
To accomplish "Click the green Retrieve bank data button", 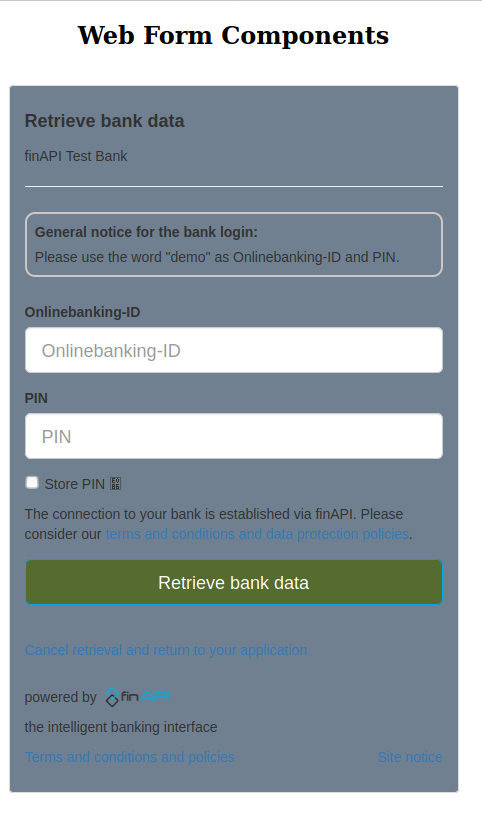I will click(234, 582).
